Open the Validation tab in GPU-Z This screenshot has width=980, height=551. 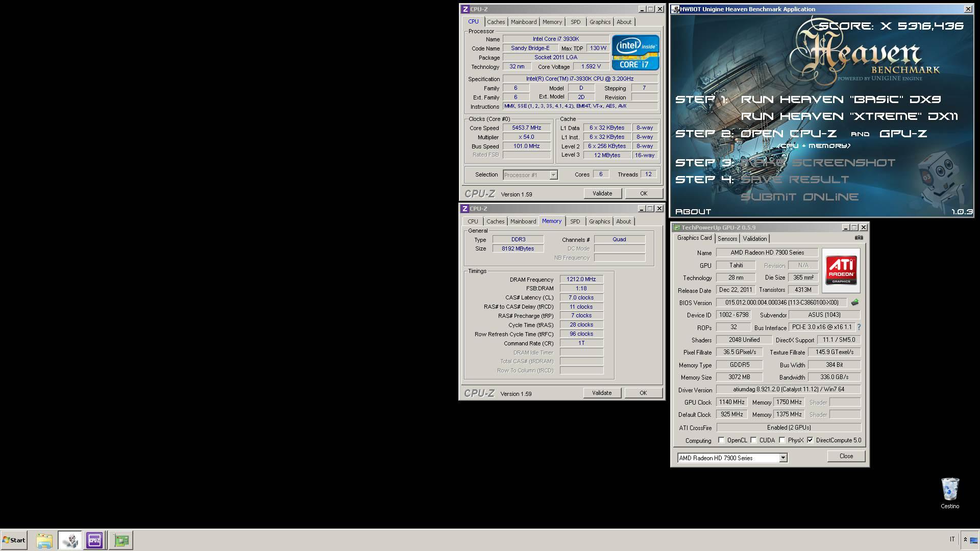(754, 239)
